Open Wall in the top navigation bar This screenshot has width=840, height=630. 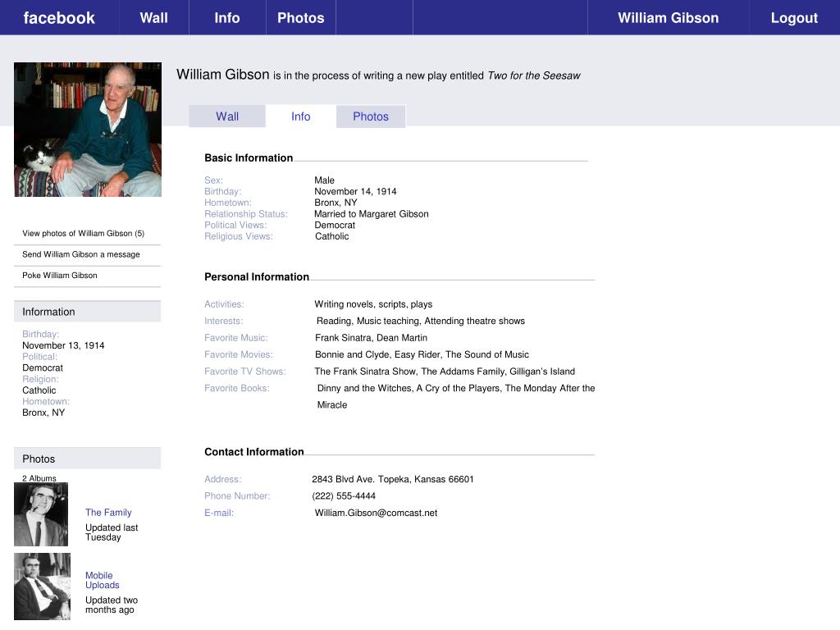(153, 18)
